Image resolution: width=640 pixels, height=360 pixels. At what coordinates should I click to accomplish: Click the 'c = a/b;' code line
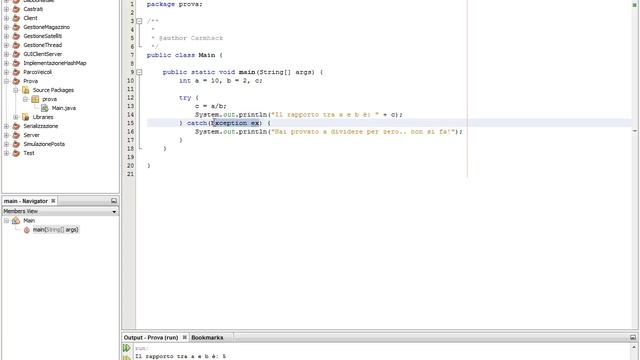click(211, 106)
